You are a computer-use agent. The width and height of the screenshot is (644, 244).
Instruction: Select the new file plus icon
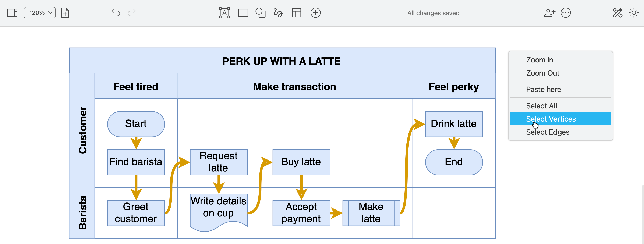pos(65,12)
